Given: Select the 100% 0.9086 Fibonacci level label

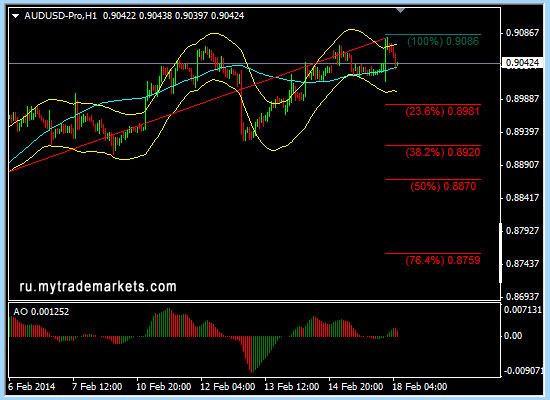Looking at the screenshot, I should (x=443, y=41).
